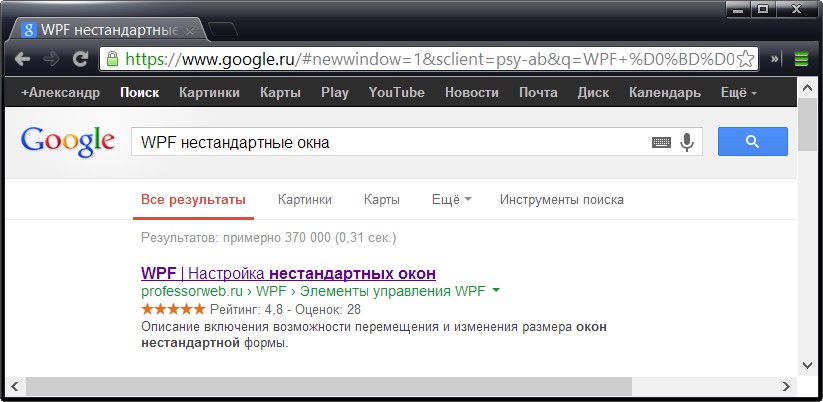Start voice search with microphone icon

687,142
